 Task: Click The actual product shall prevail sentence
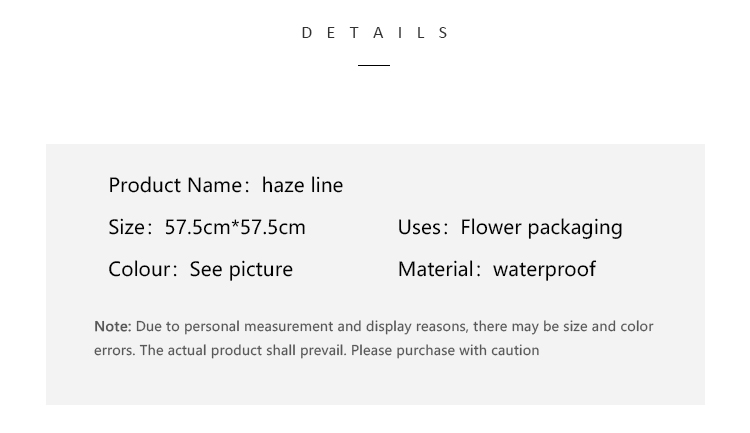pyautogui.click(x=243, y=350)
